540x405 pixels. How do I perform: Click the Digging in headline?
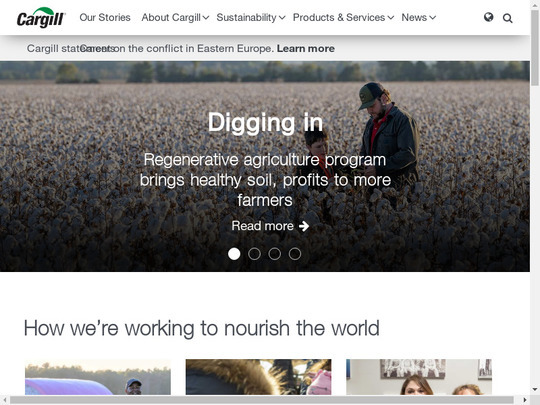click(265, 123)
